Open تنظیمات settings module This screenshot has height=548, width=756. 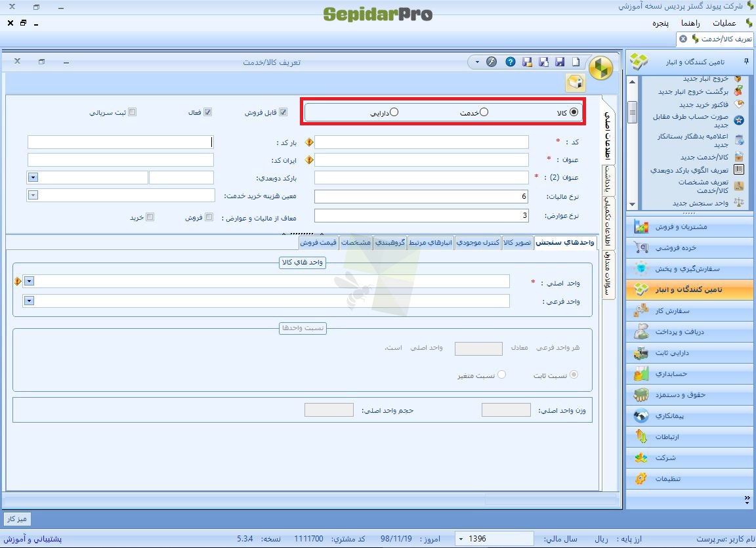[690, 478]
